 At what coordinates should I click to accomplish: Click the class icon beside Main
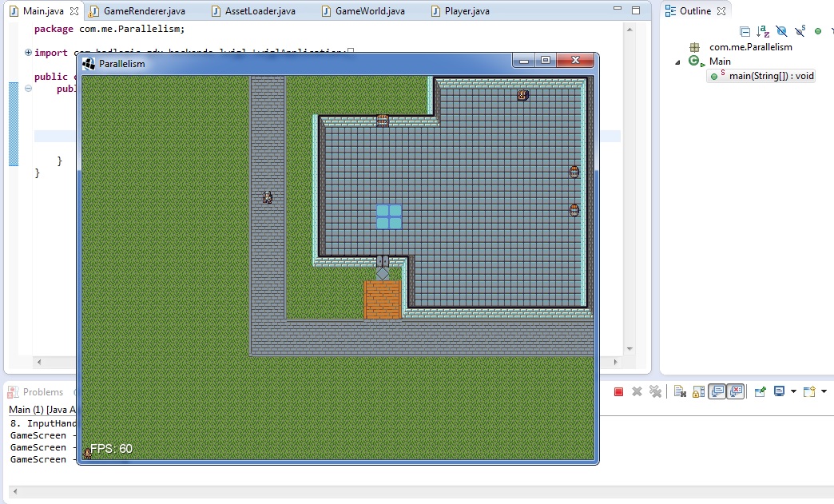tap(696, 62)
